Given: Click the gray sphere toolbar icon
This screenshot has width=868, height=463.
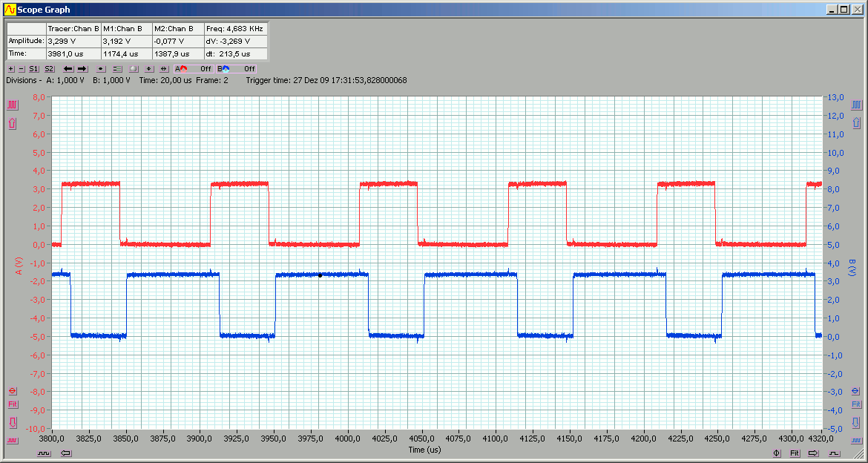Looking at the screenshot, I should pos(134,69).
